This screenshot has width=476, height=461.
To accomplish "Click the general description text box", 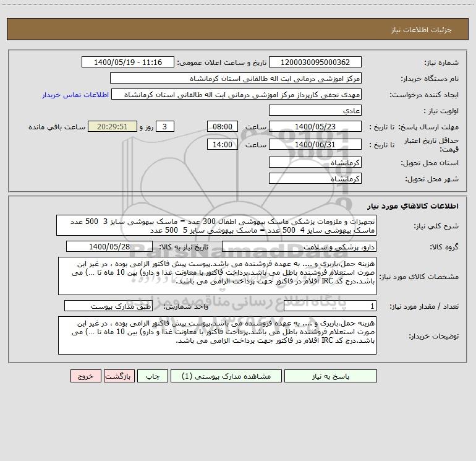I will coord(216,225).
